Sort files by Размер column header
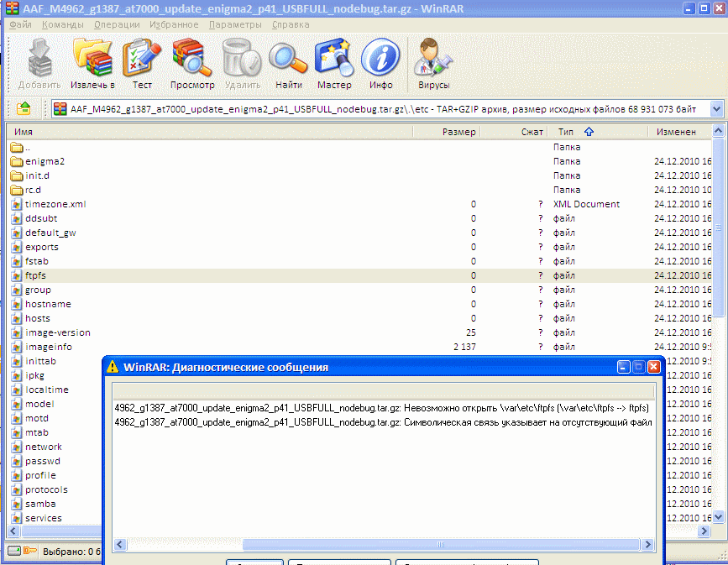 [447, 132]
